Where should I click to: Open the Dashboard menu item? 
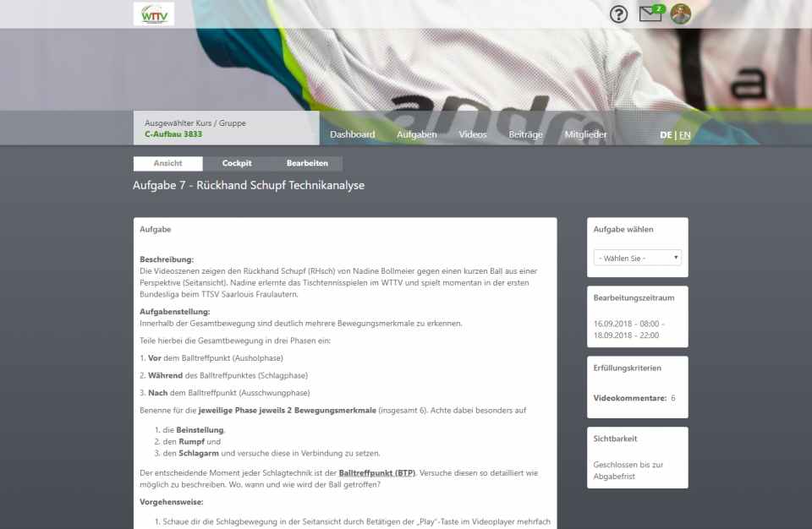tap(352, 134)
